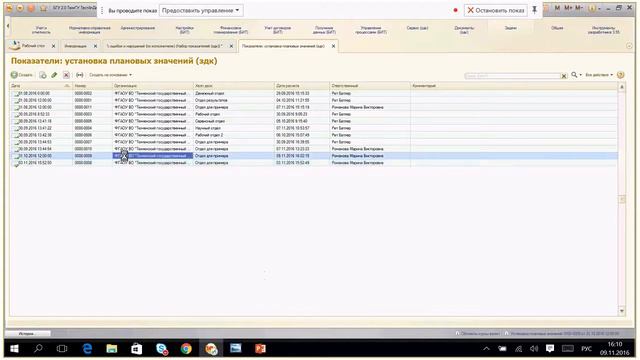Image resolution: width=640 pixels, height=360 pixels.
Task: Click the Ответственный column header
Action: [x=370, y=86]
